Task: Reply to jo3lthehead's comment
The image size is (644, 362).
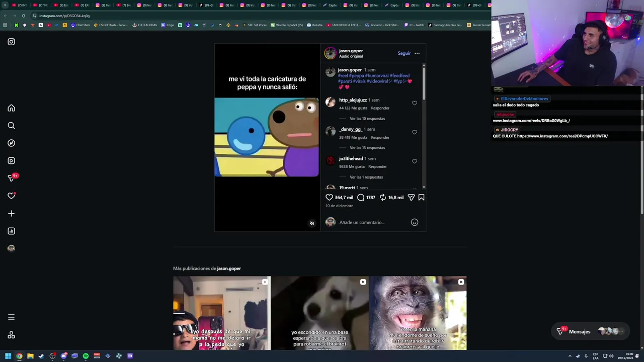Action: point(377,166)
